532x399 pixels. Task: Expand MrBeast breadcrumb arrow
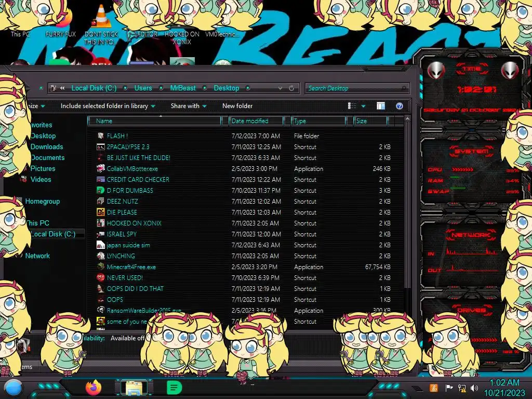[205, 88]
